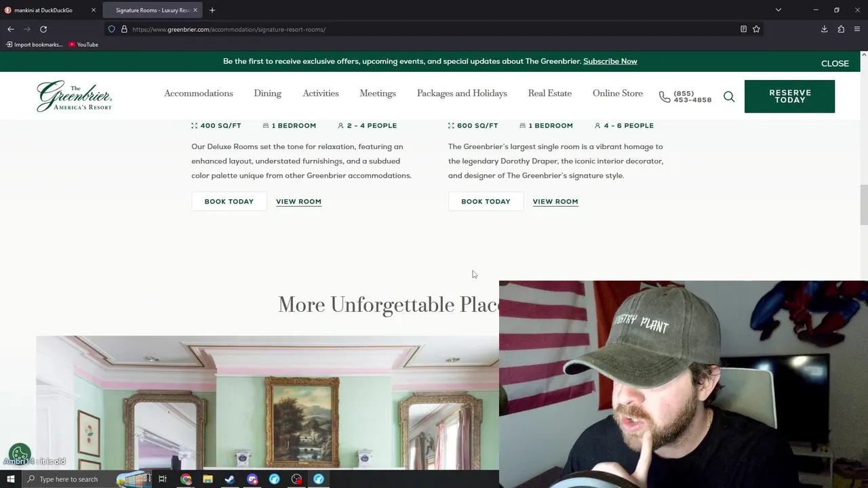Click The Greenbrier logo
868x488 pixels.
75,96
